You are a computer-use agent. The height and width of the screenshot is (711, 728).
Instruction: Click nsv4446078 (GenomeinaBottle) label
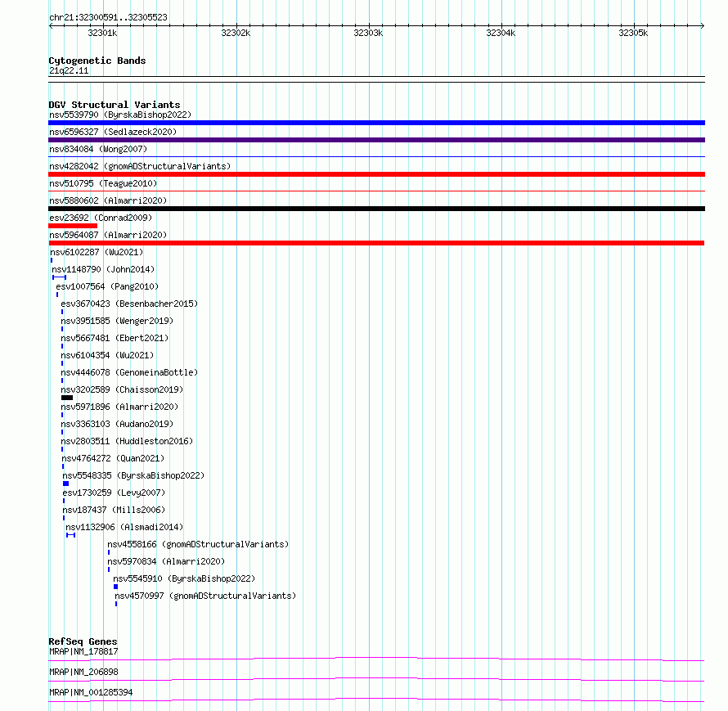click(x=129, y=372)
